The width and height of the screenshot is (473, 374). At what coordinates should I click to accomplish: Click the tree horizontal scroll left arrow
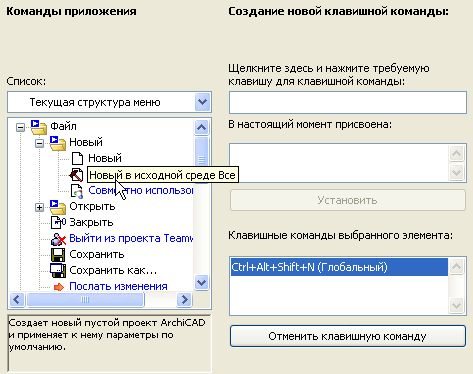17,299
